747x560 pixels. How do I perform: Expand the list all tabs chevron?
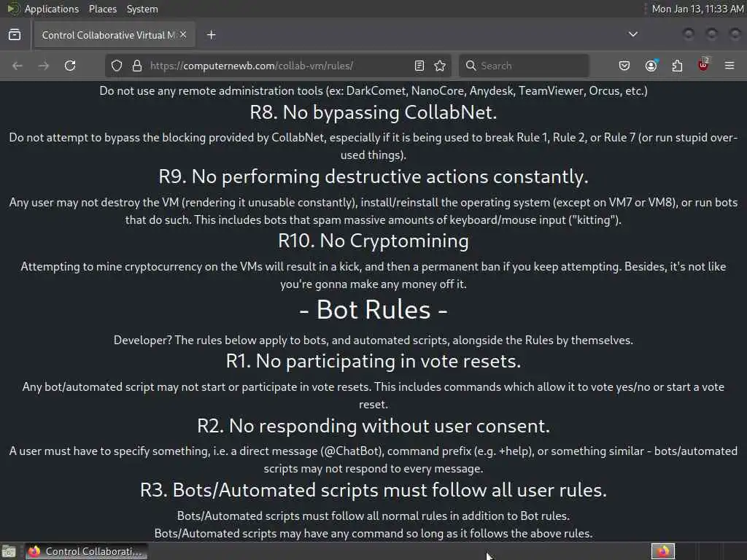[x=632, y=34]
